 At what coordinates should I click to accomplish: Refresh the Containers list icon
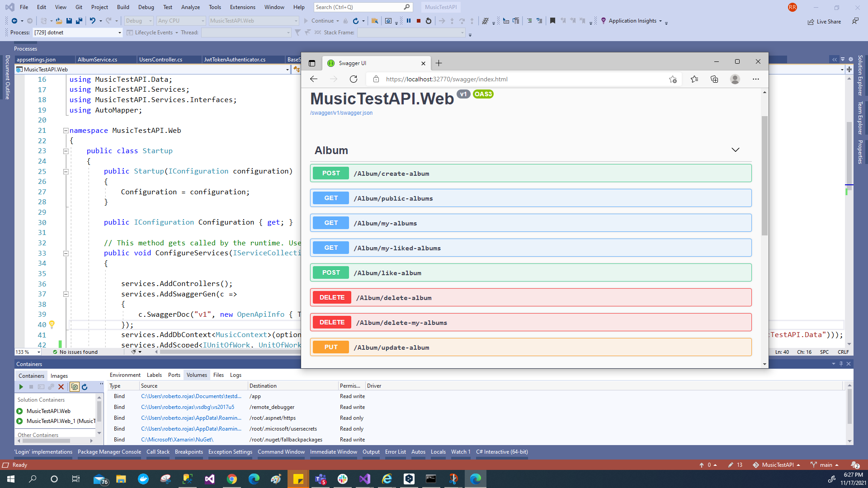(x=85, y=387)
